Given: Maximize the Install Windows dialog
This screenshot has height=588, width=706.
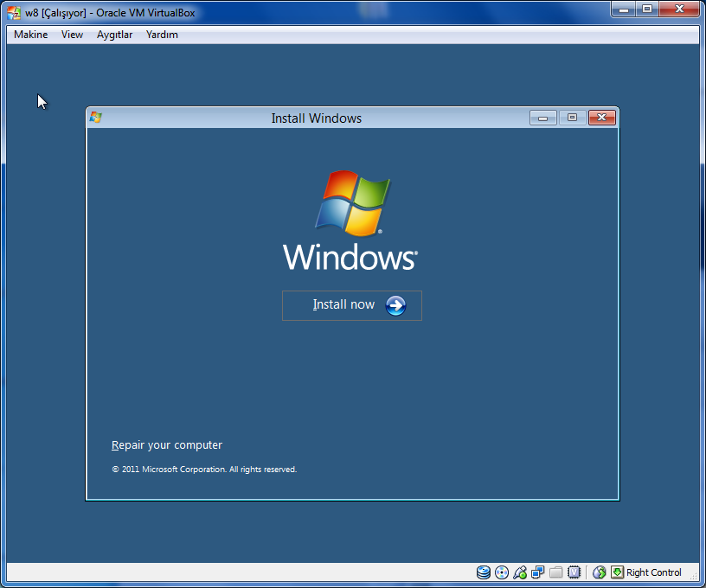Looking at the screenshot, I should point(572,118).
